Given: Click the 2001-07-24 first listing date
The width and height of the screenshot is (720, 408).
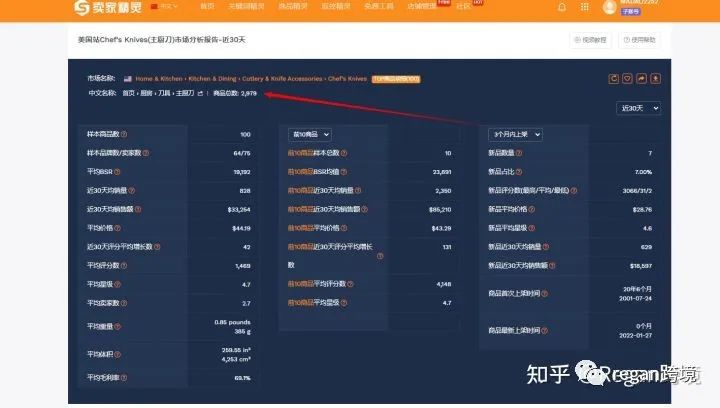Looking at the screenshot, I should click(x=635, y=299).
